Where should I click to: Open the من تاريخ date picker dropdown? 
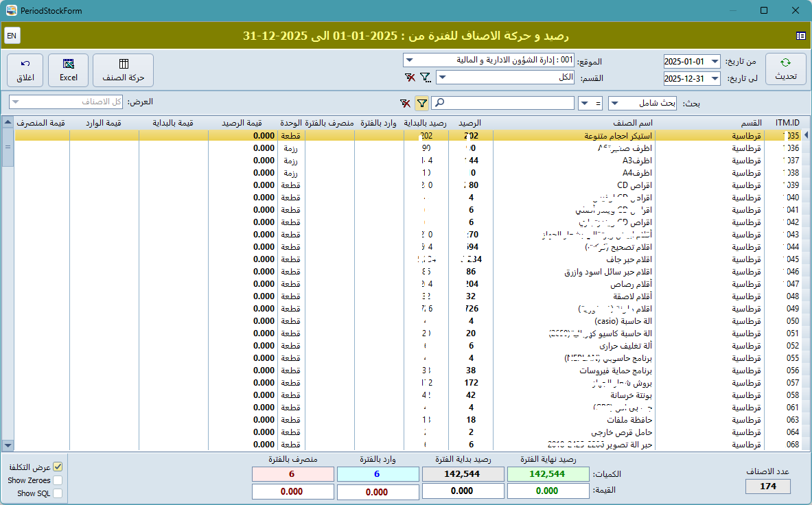(x=714, y=61)
